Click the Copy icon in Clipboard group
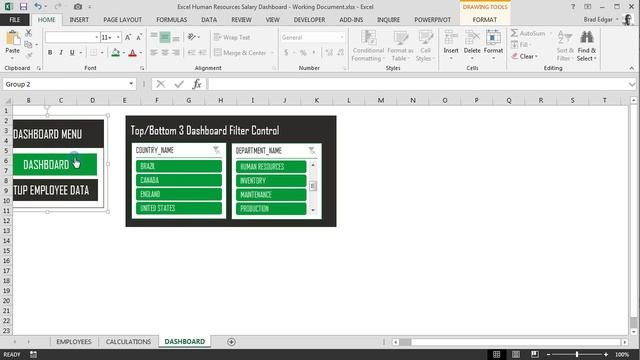Image resolution: width=640 pixels, height=360 pixels. 28,44
